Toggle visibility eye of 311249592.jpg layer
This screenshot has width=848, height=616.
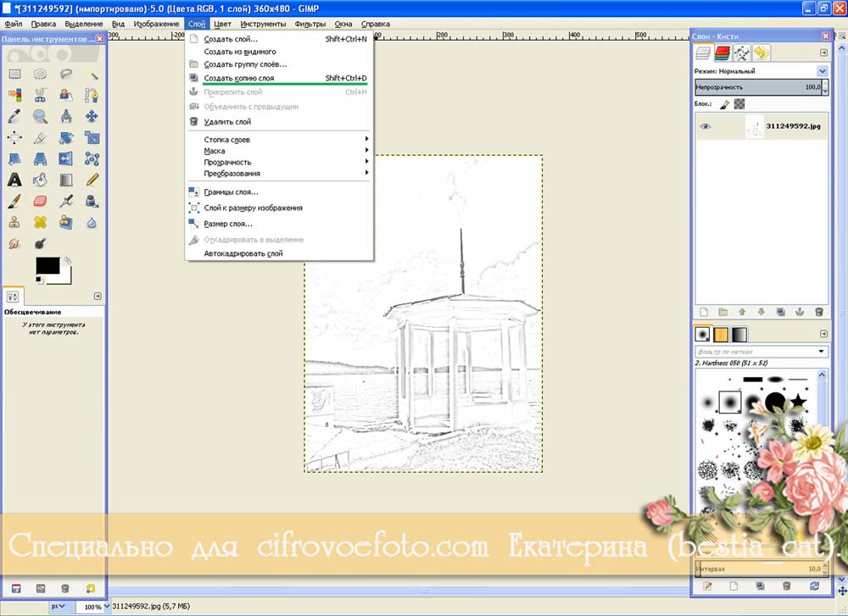[706, 126]
